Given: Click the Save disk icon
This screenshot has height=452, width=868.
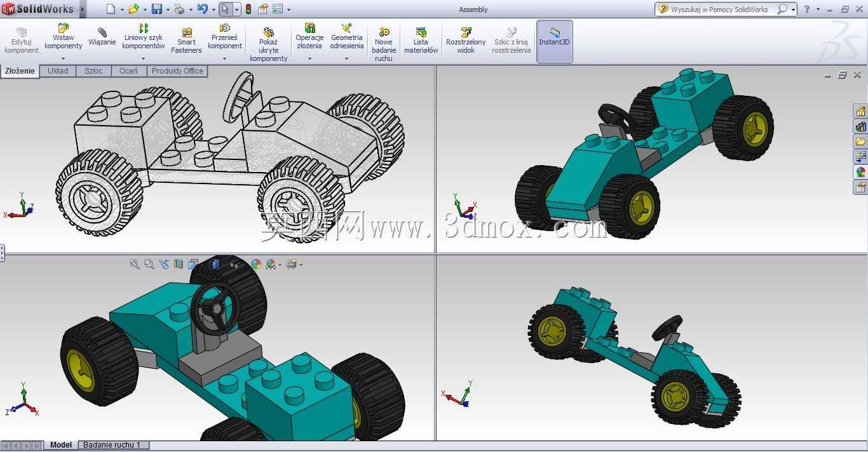Looking at the screenshot, I should coord(157,9).
